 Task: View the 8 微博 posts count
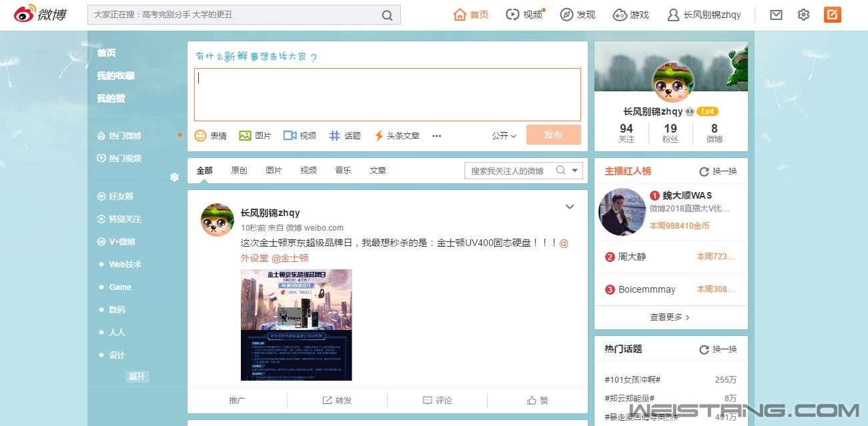[715, 133]
